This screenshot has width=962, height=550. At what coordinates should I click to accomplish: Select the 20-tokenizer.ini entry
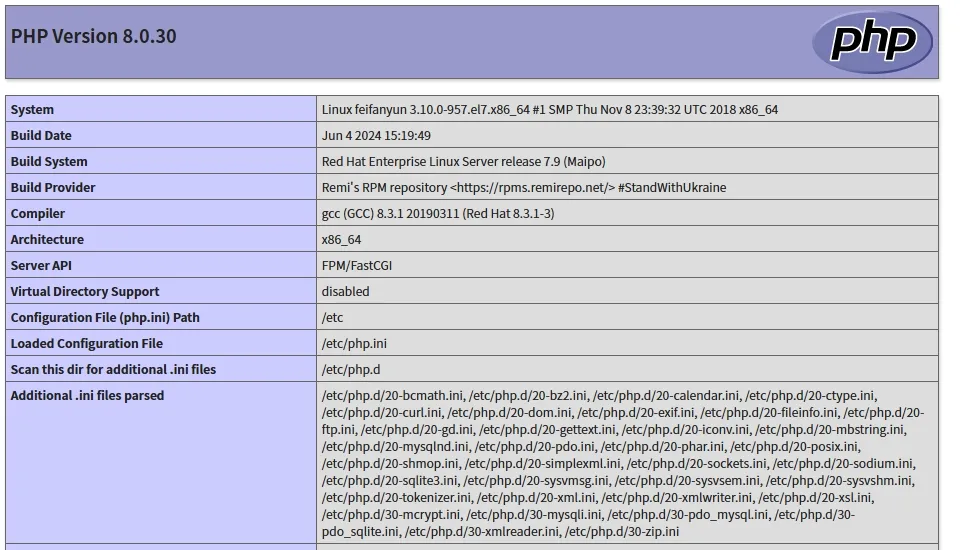tap(396, 497)
